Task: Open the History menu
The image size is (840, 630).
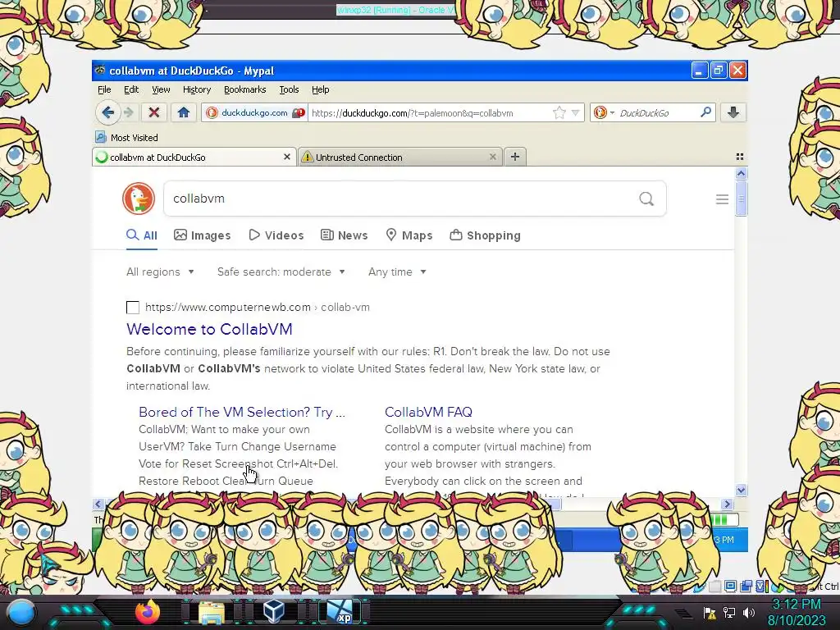Action: pyautogui.click(x=197, y=89)
